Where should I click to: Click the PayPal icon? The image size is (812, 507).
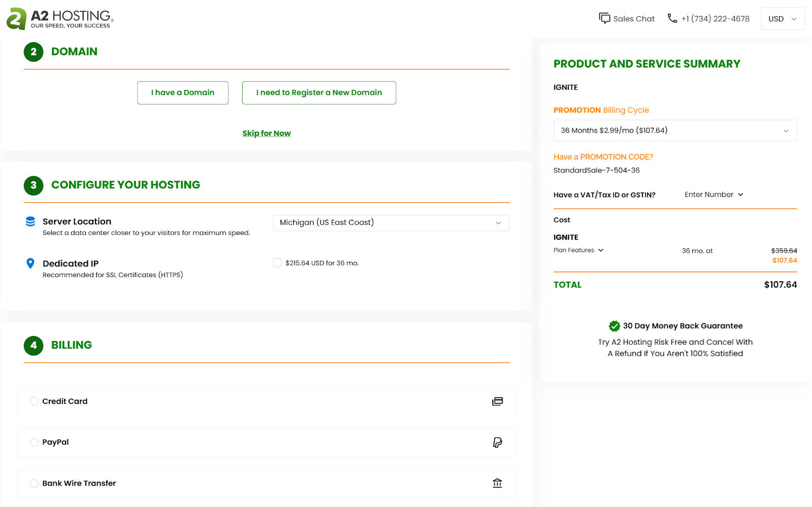497,442
